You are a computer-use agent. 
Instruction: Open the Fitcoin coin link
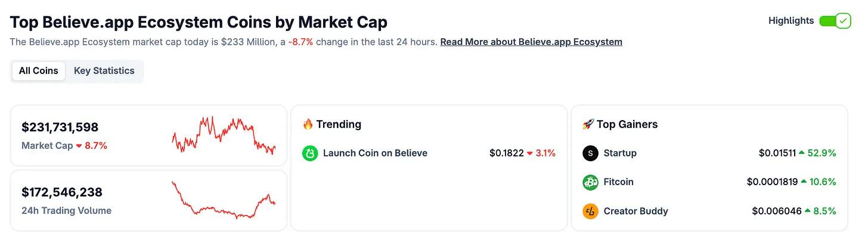tap(619, 182)
